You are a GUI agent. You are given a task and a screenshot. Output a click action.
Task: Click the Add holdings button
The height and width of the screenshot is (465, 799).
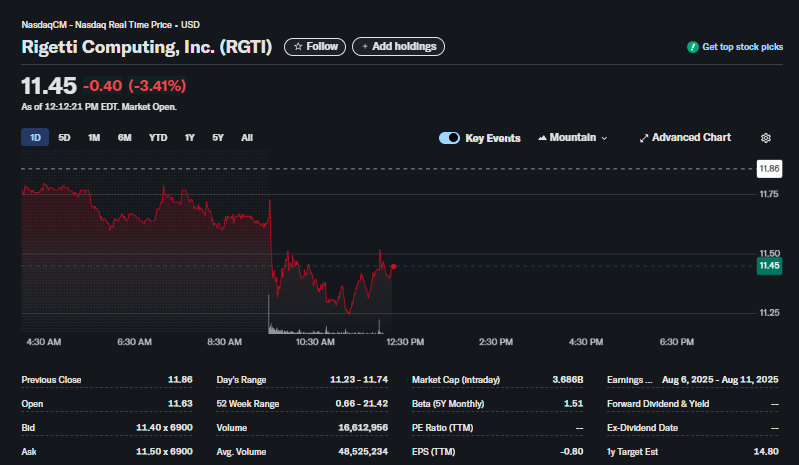tap(398, 47)
